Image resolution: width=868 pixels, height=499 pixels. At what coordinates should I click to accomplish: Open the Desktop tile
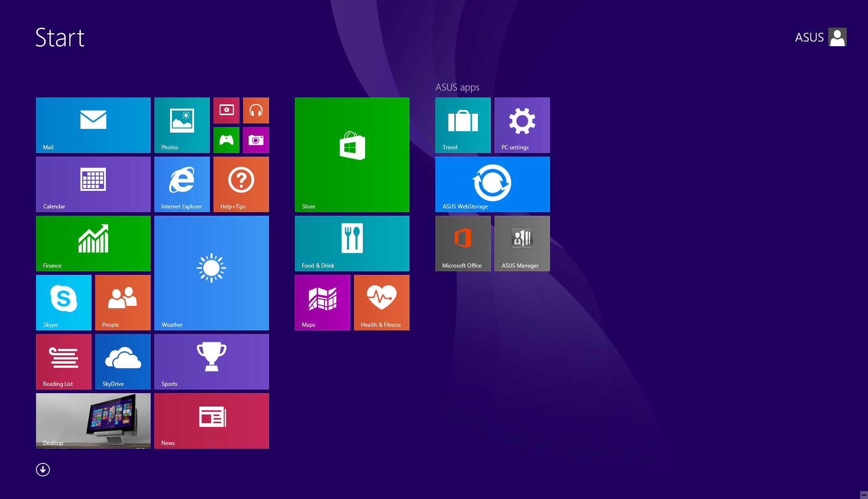coord(93,421)
